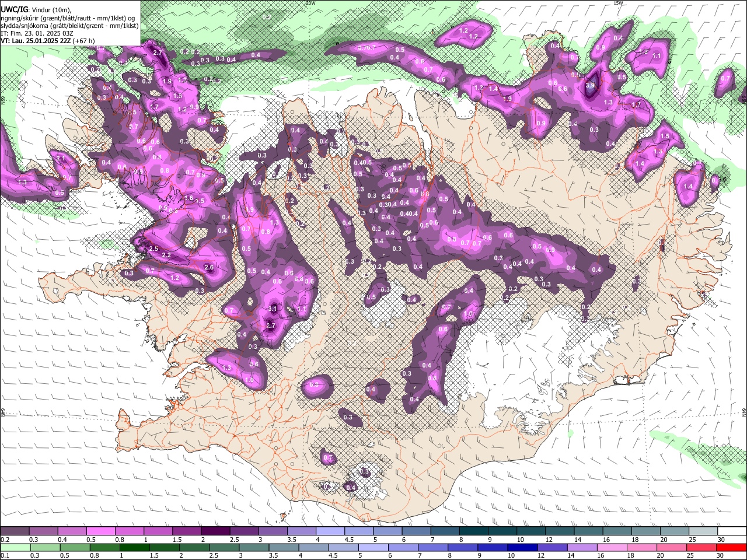Click the 25 label on the lower scale

pos(690,555)
